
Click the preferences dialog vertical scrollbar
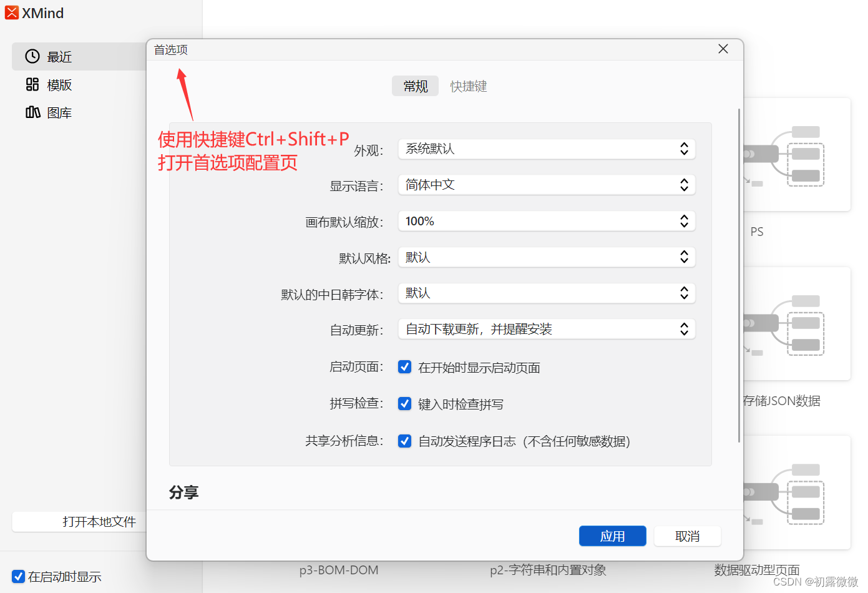pos(739,275)
